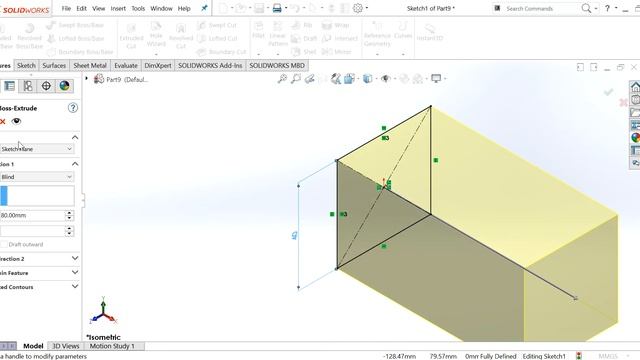This screenshot has width=640, height=360.
Task: Cancel Boss-Extrude with the red X
Action: tap(2, 122)
